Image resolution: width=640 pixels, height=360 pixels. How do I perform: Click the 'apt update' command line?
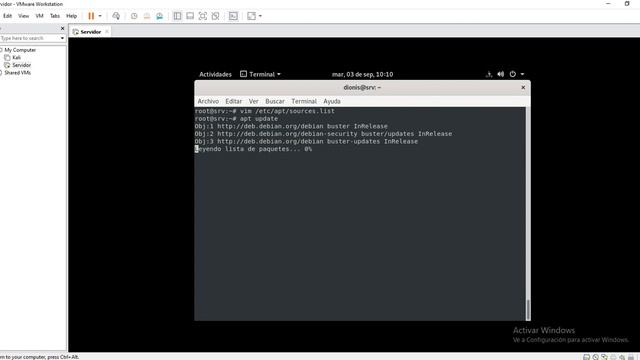tap(236, 119)
